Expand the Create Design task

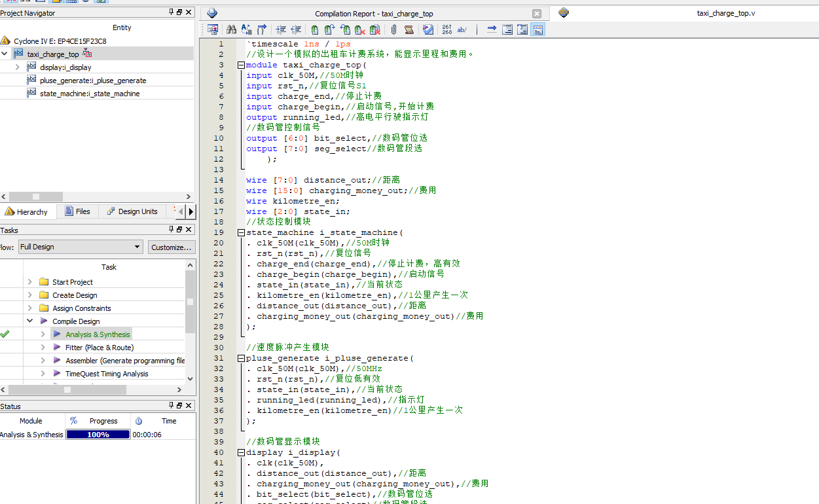click(30, 295)
